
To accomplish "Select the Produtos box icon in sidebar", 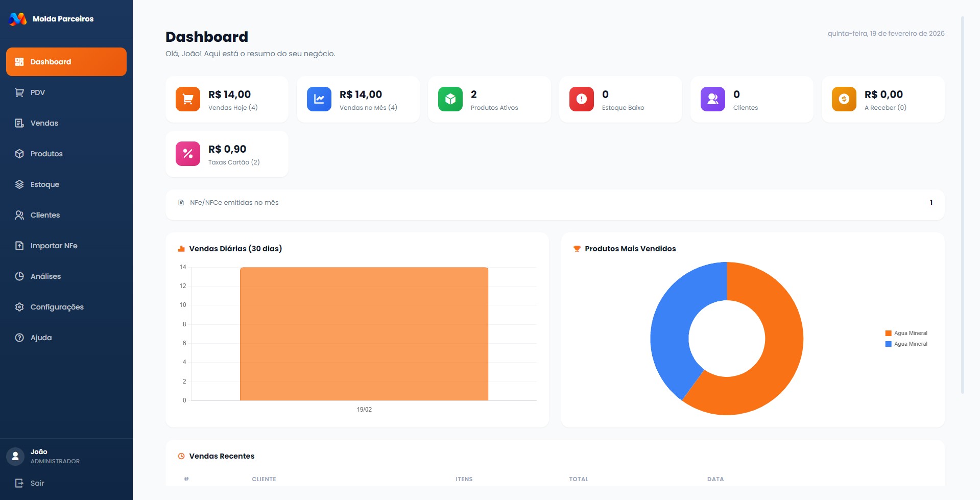I will click(19, 154).
